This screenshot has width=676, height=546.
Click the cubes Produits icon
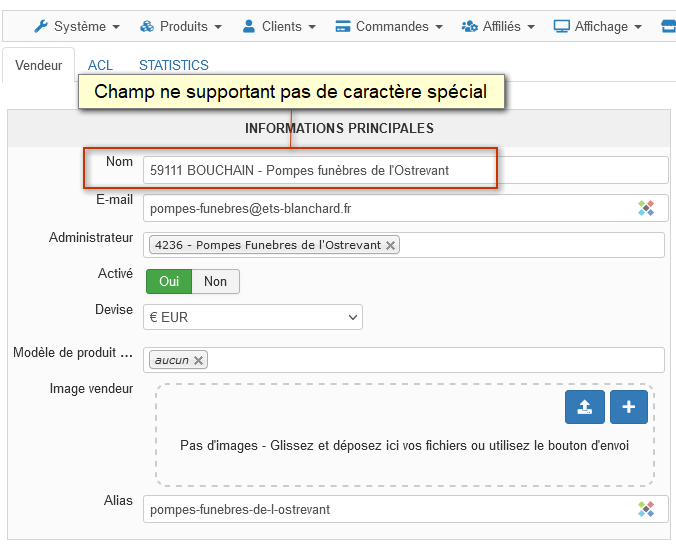tap(147, 26)
